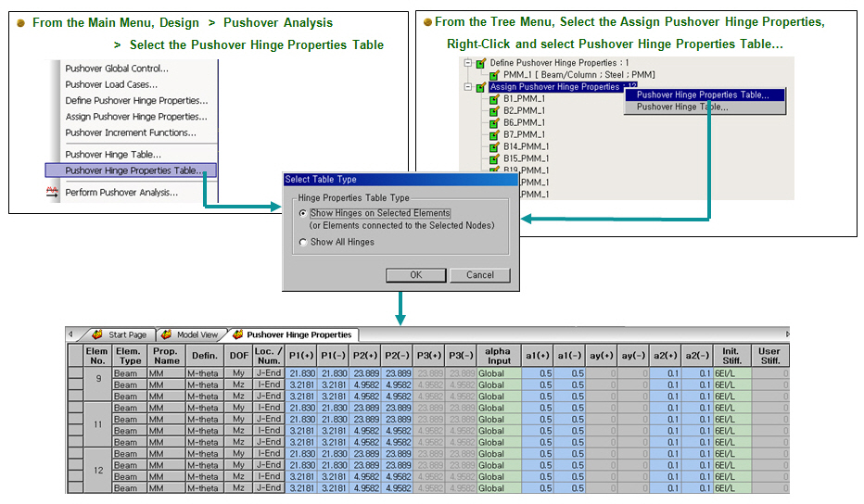This screenshot has width=864, height=504.
Task: Select the Show All Hinges radio button
Action: (x=302, y=242)
